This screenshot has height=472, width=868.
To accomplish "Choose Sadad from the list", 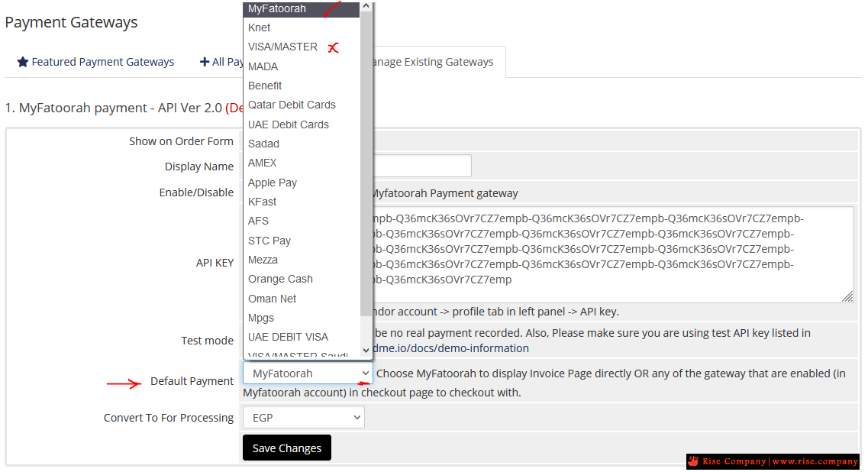I will coord(302,144).
